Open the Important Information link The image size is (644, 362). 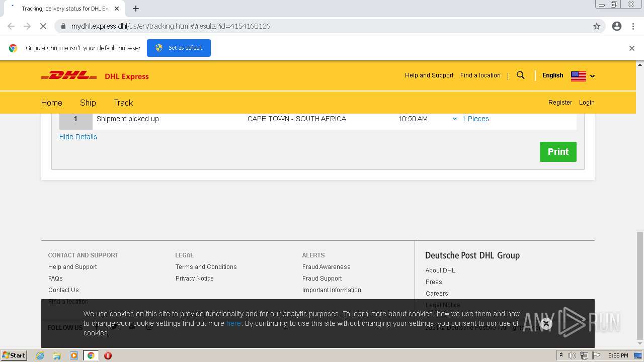click(x=332, y=290)
